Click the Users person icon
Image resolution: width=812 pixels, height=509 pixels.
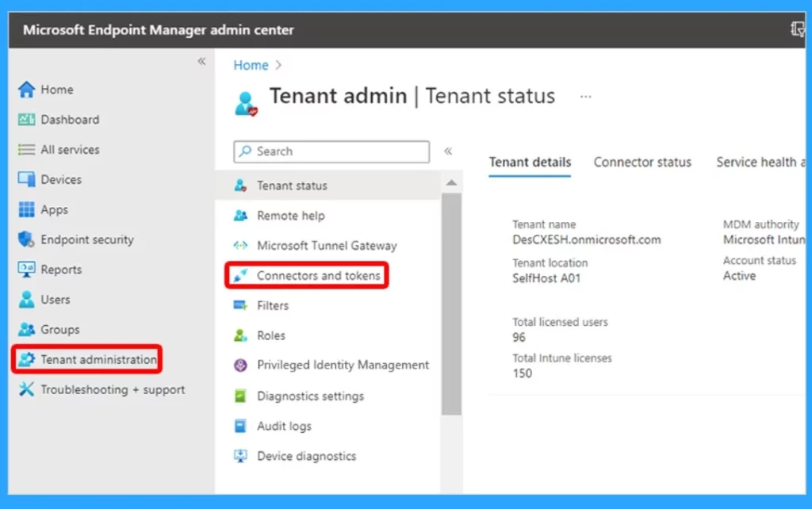[26, 299]
